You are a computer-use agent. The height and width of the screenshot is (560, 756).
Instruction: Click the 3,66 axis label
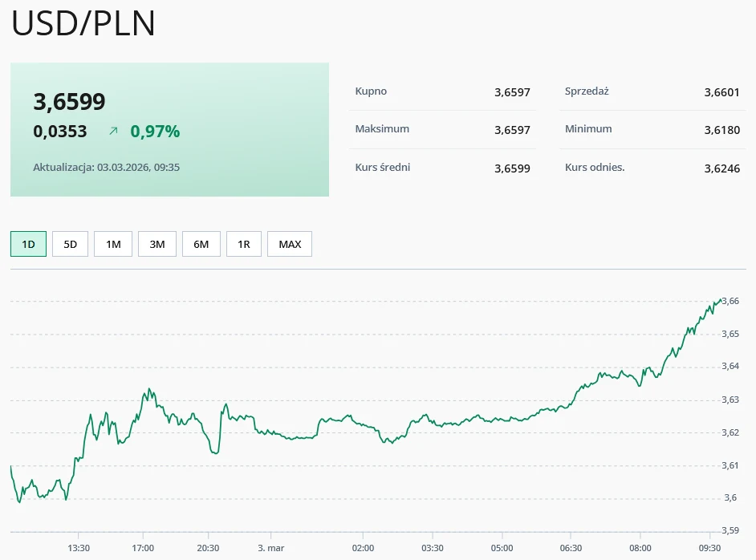click(731, 302)
